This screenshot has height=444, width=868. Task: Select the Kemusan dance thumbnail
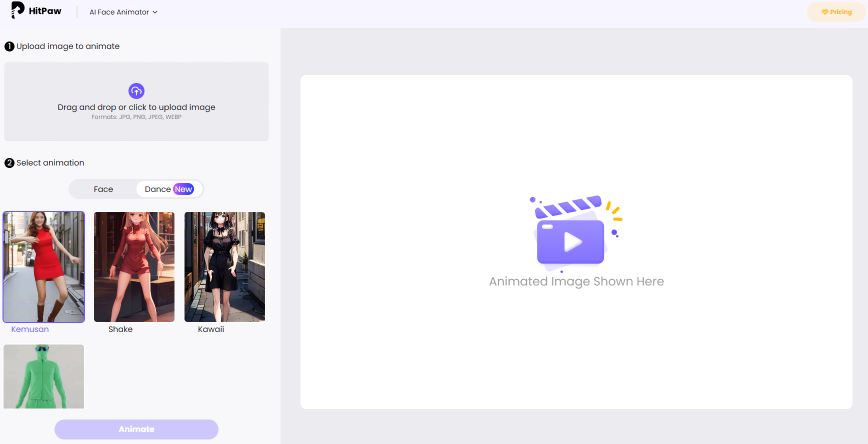point(44,267)
